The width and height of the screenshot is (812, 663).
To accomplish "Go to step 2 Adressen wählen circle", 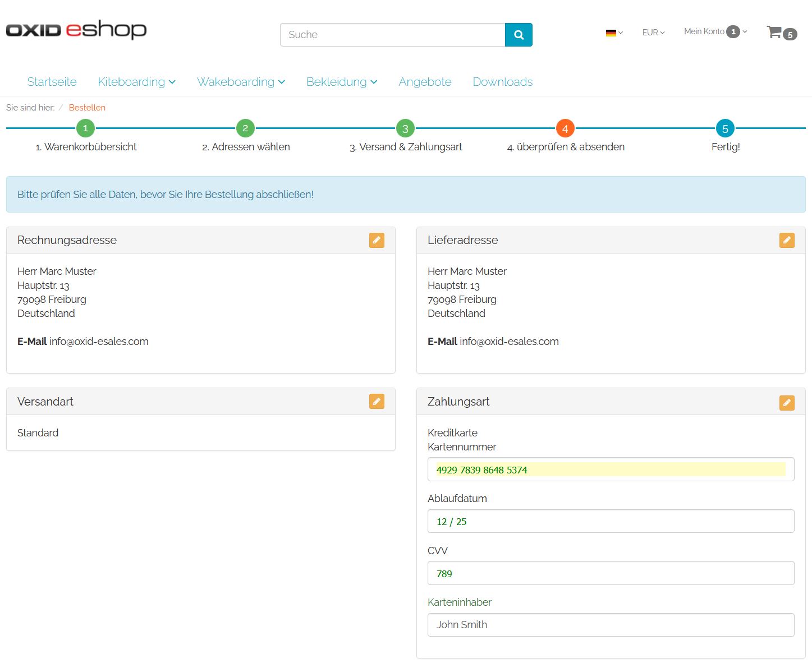I will pyautogui.click(x=245, y=128).
